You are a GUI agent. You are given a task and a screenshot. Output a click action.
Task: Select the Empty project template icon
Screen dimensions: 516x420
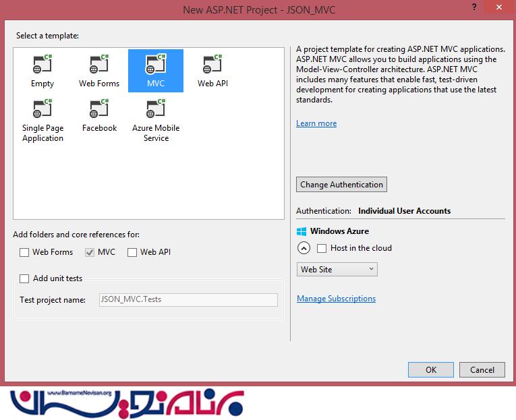pos(42,65)
